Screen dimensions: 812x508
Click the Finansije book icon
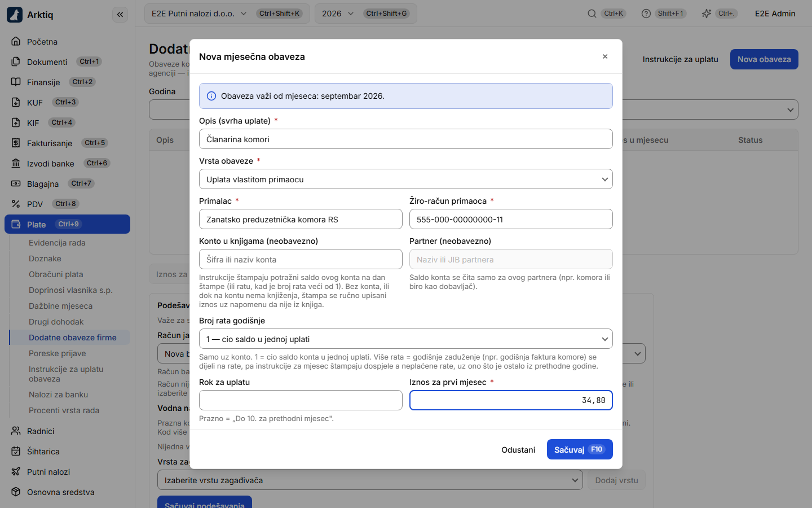pos(16,82)
